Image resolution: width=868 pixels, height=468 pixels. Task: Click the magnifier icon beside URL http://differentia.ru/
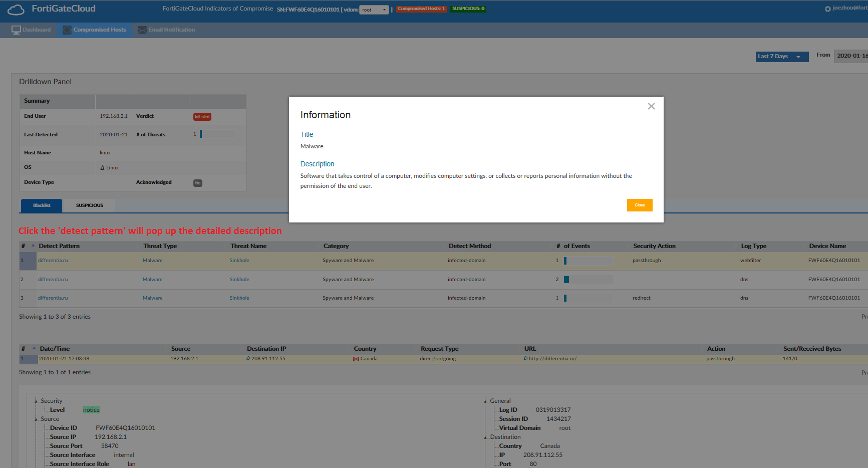coord(524,358)
